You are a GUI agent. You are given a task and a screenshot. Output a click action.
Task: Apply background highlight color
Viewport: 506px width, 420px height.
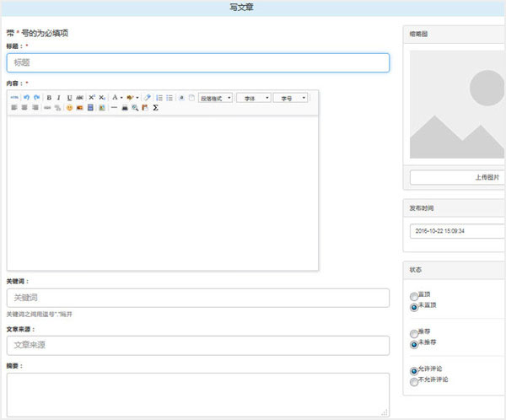tap(130, 98)
